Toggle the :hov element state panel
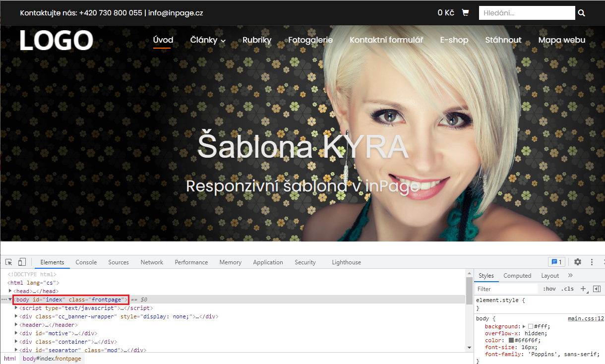Viewport: 605px width, 364px height. 549,289
